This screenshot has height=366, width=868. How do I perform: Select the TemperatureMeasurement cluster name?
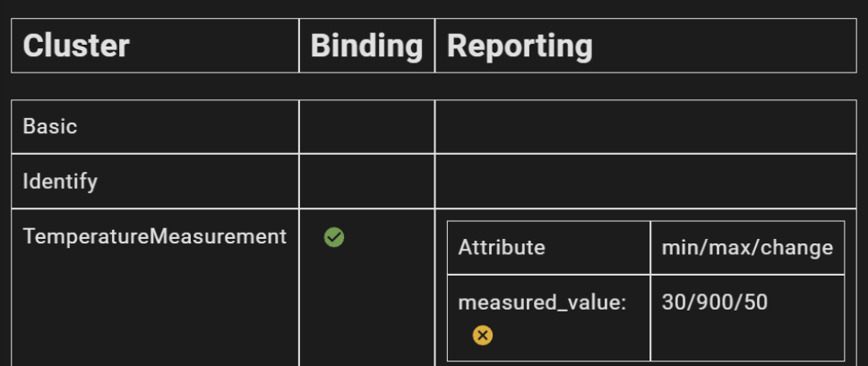point(155,236)
